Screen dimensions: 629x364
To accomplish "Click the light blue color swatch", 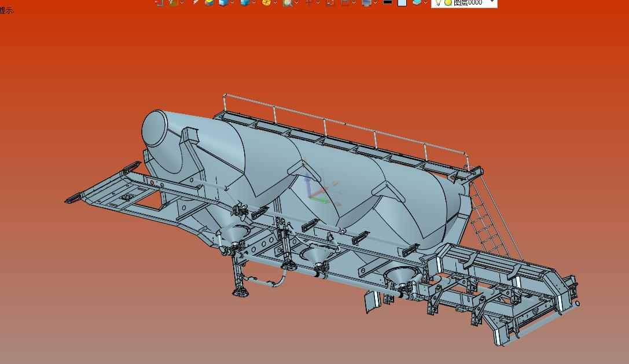I will (402, 2).
